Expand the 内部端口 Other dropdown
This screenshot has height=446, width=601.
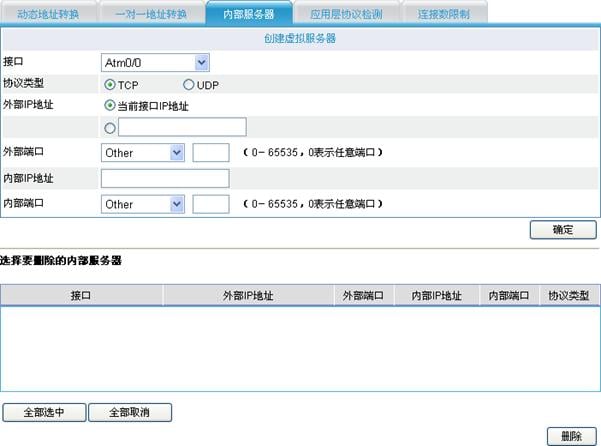143,204
